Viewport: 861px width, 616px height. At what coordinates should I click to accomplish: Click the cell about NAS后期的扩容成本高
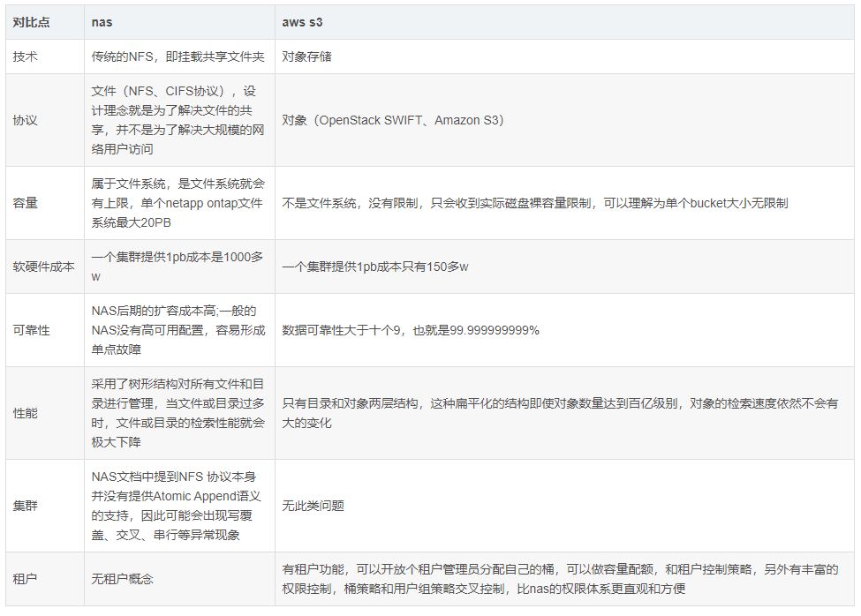click(179, 330)
